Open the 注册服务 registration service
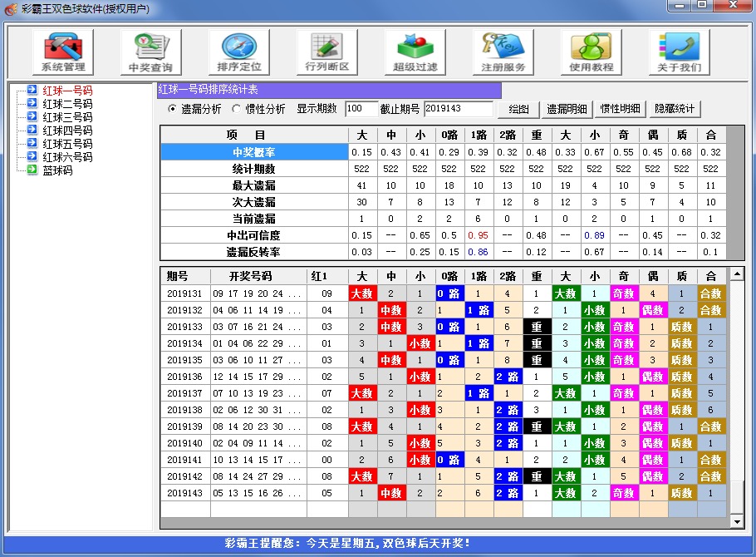This screenshot has height=557, width=756. 503,52
